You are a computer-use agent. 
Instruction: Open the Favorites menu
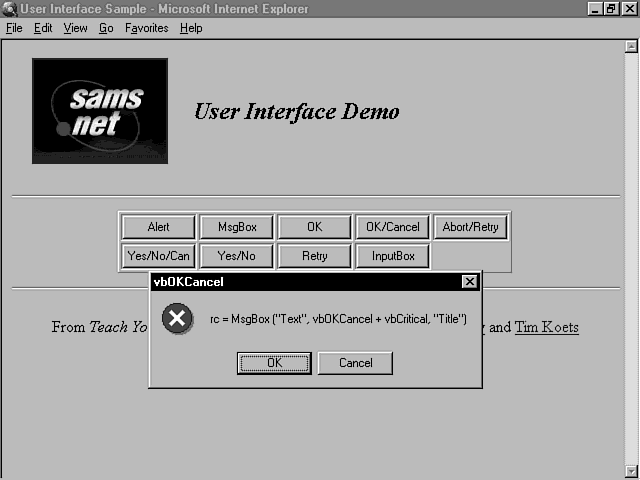[x=147, y=28]
